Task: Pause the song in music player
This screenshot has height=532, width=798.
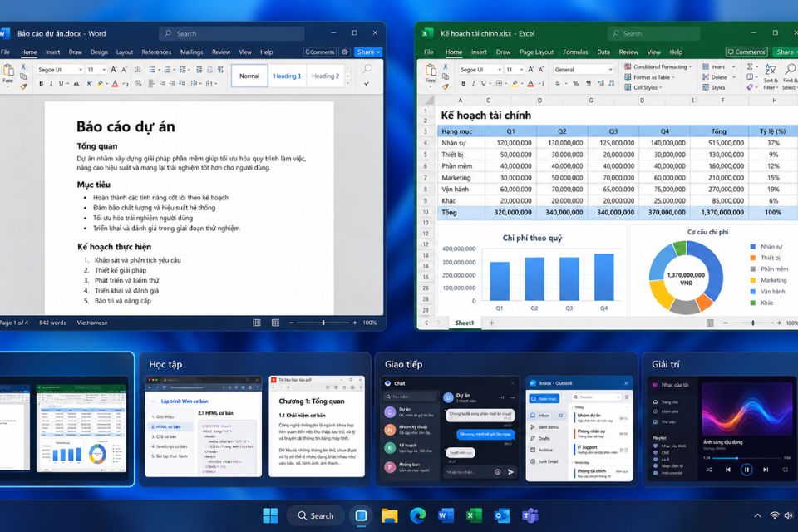Action: pos(746,470)
